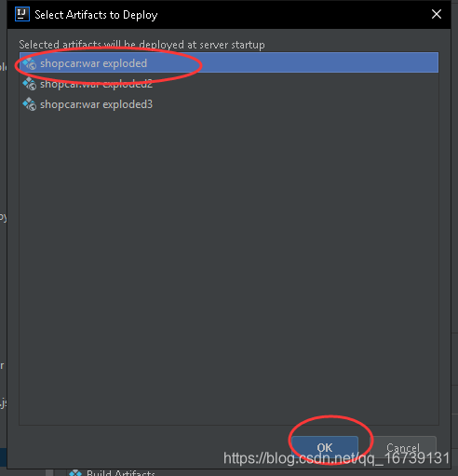
Task: Click artifact icon beside shopcar:war exploded2
Action: (x=30, y=84)
